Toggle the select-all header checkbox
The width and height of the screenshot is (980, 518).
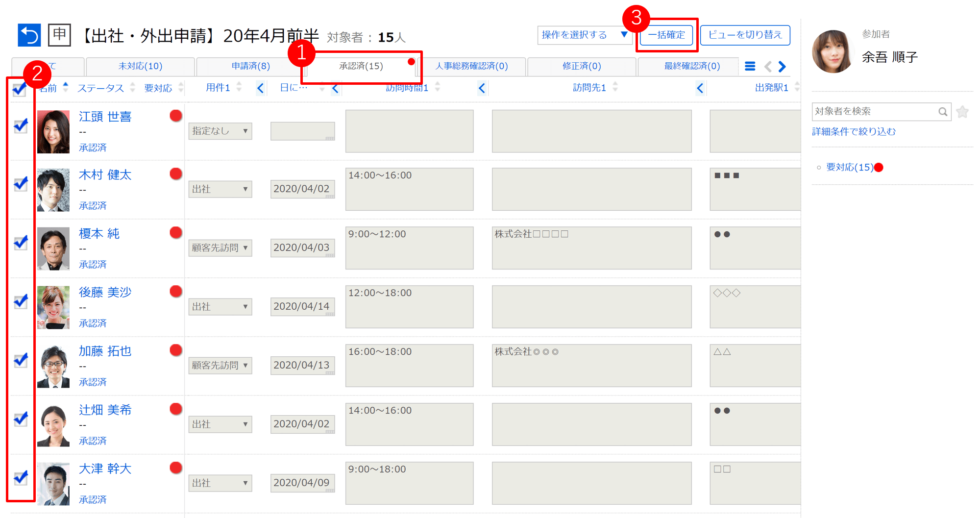pyautogui.click(x=20, y=89)
